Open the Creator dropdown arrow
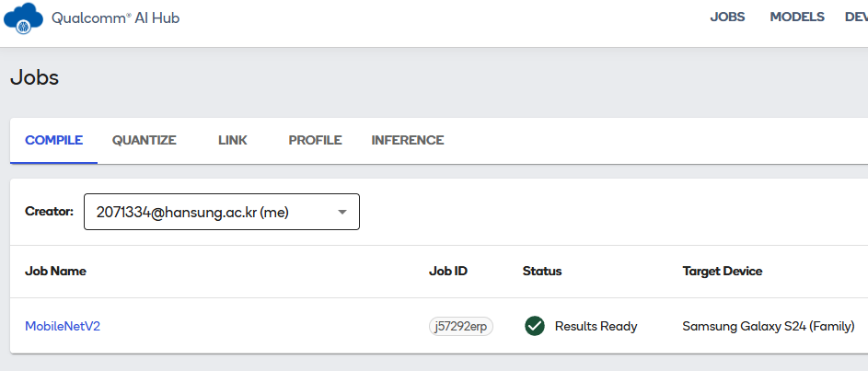 pos(342,212)
